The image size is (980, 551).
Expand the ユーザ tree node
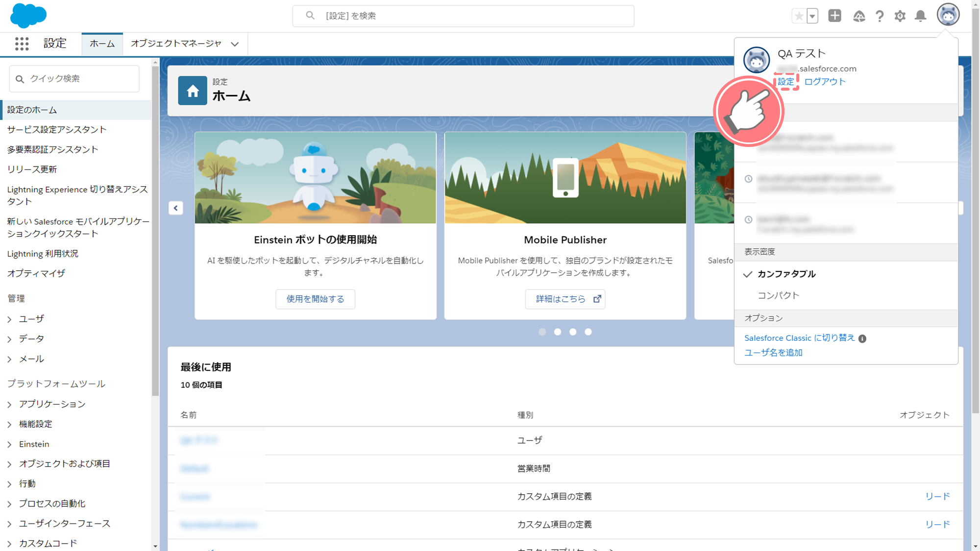(10, 319)
